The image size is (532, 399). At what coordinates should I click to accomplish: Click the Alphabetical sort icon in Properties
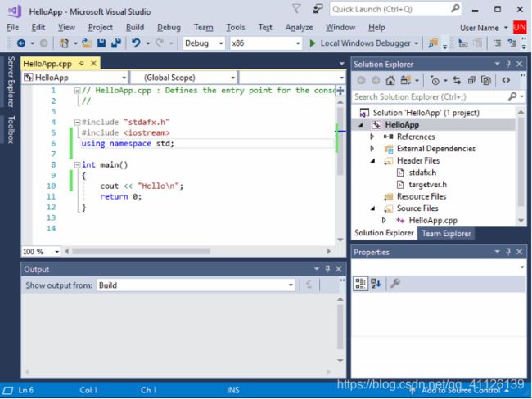[x=376, y=283]
